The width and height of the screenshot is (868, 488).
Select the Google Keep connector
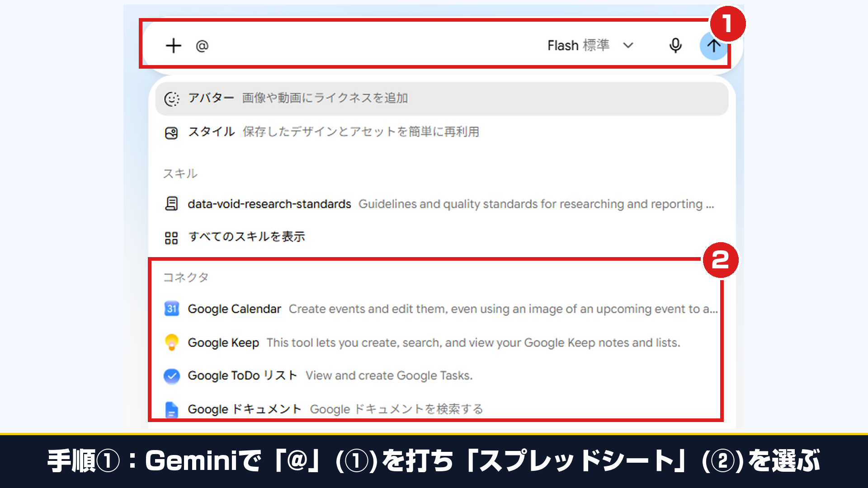tap(442, 343)
